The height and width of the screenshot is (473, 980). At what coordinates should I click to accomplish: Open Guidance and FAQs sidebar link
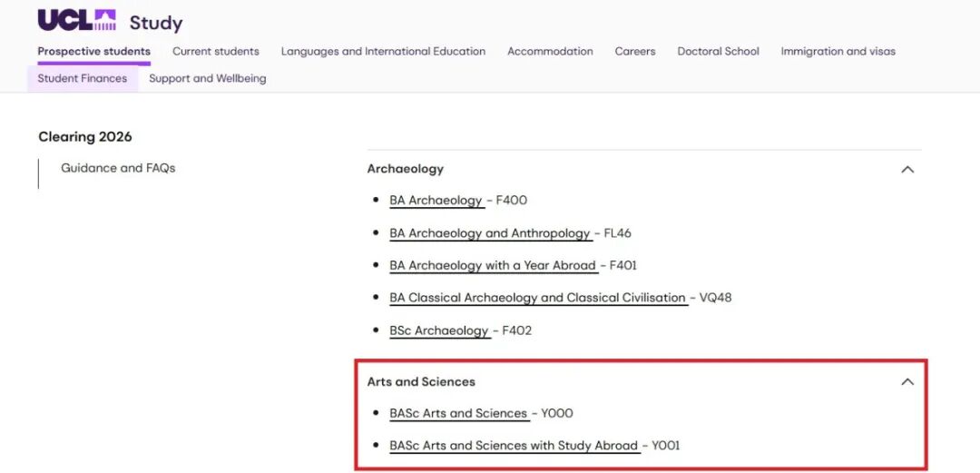[118, 168]
